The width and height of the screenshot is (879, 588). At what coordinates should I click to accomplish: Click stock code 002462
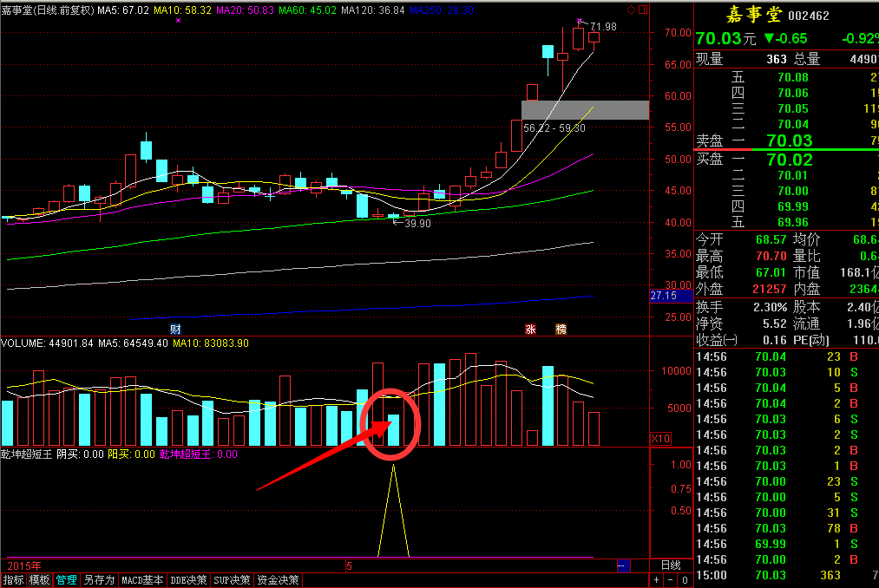point(809,16)
